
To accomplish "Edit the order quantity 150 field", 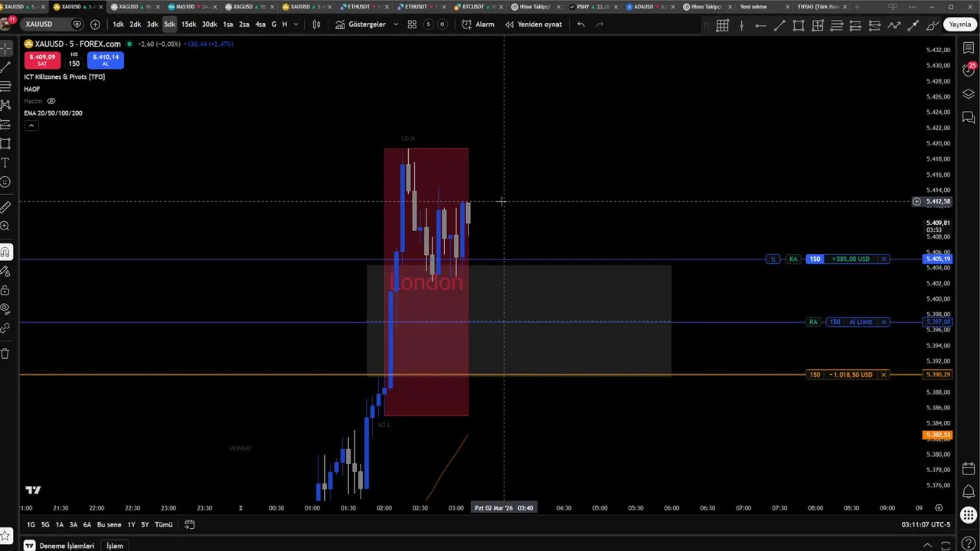I will [73, 64].
